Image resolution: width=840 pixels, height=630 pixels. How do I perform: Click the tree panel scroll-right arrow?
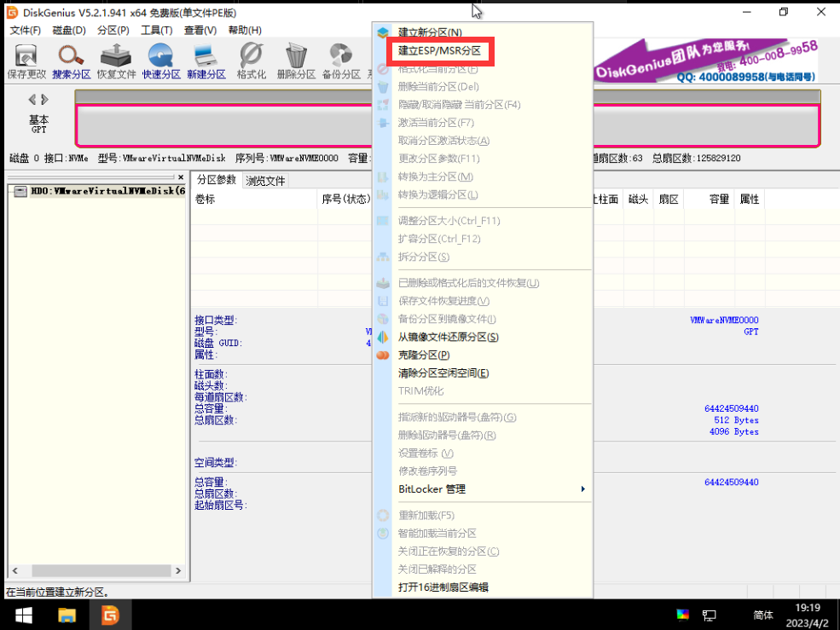click(178, 571)
